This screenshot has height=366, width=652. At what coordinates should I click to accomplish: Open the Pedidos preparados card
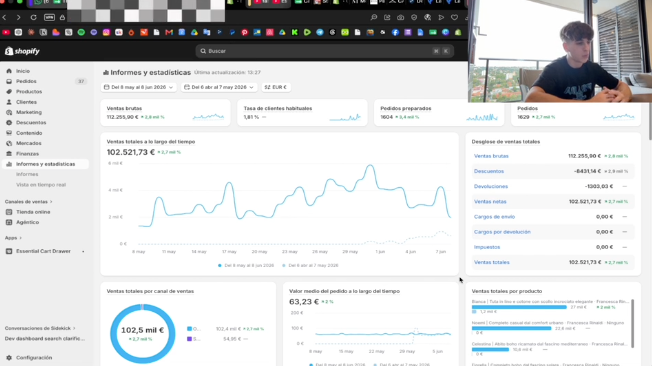click(439, 112)
